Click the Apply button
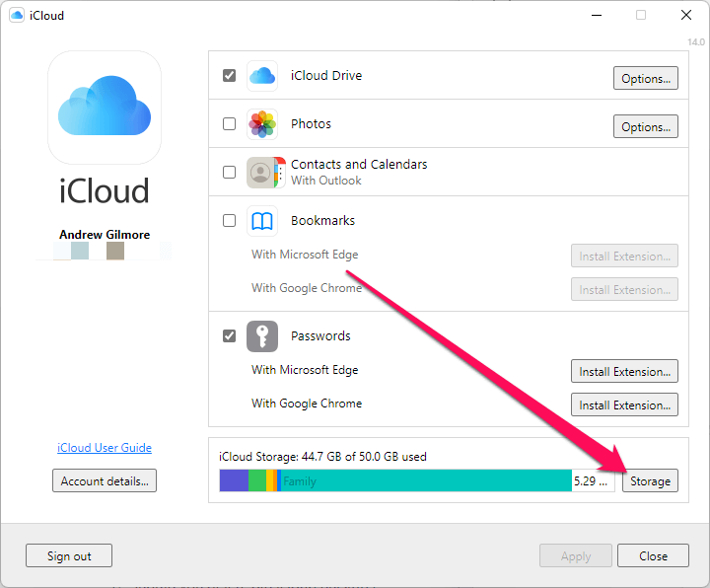Screen dimensions: 710x588 (576, 555)
